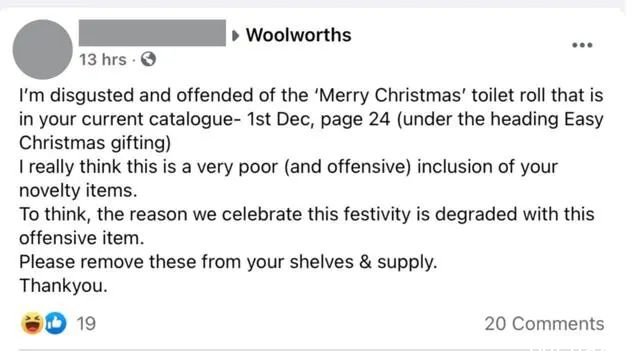This screenshot has width=640, height=360.
Task: Click the 'I really think this' sentence
Action: [x=288, y=167]
